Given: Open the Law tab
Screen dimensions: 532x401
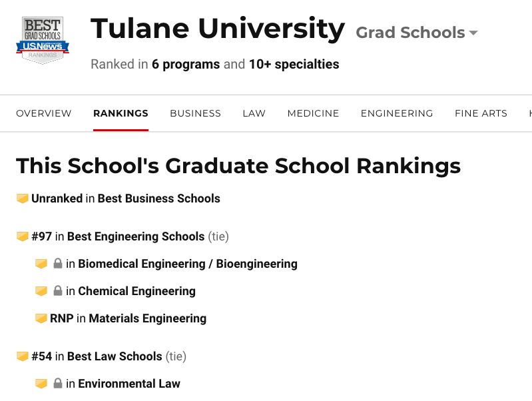Looking at the screenshot, I should coord(254,113).
